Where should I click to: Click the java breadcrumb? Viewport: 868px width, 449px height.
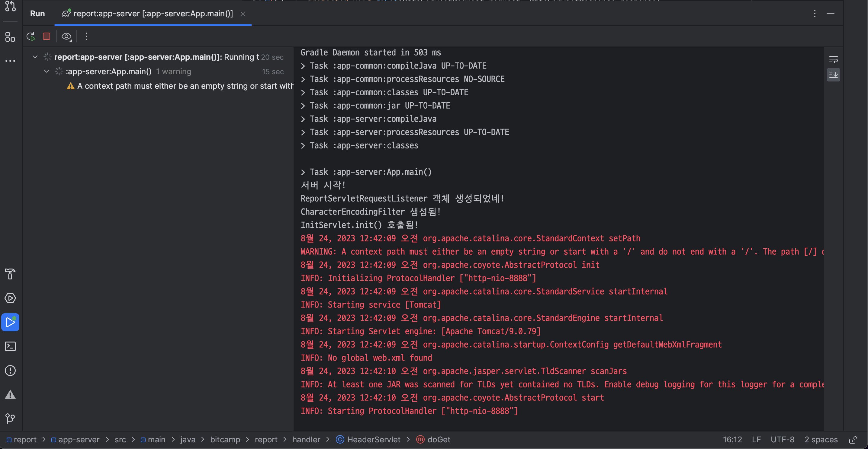(x=188, y=440)
